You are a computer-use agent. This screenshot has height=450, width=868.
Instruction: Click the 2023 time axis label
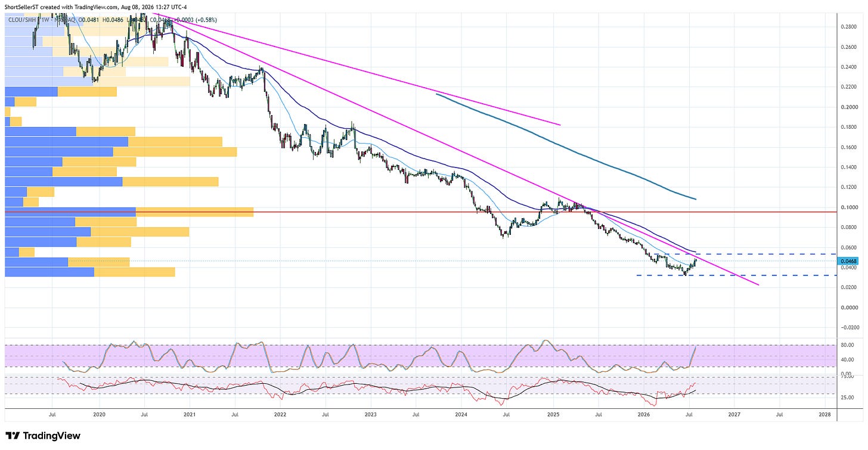(371, 414)
